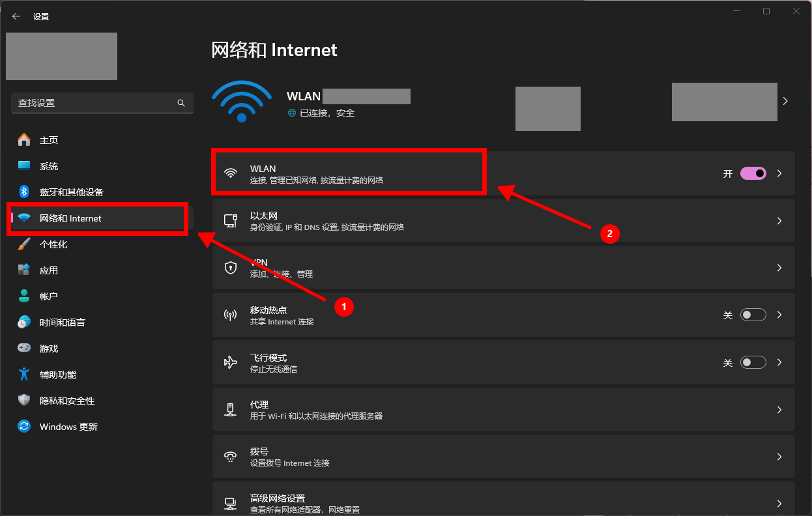Open 系统 in the sidebar
The image size is (812, 516).
point(49,166)
